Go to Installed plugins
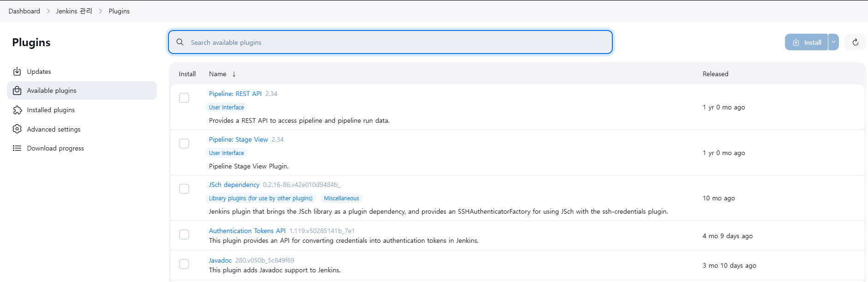868x282 pixels. click(x=82, y=110)
